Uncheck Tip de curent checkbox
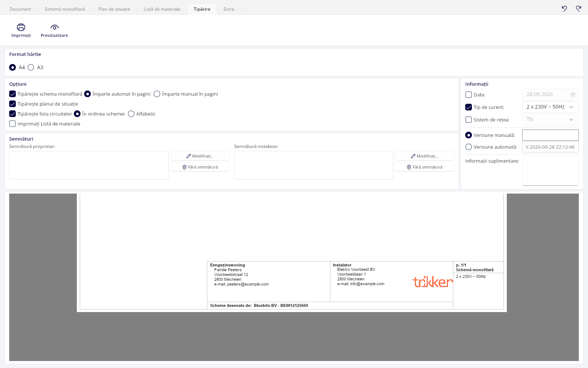588x368 pixels. [x=469, y=107]
